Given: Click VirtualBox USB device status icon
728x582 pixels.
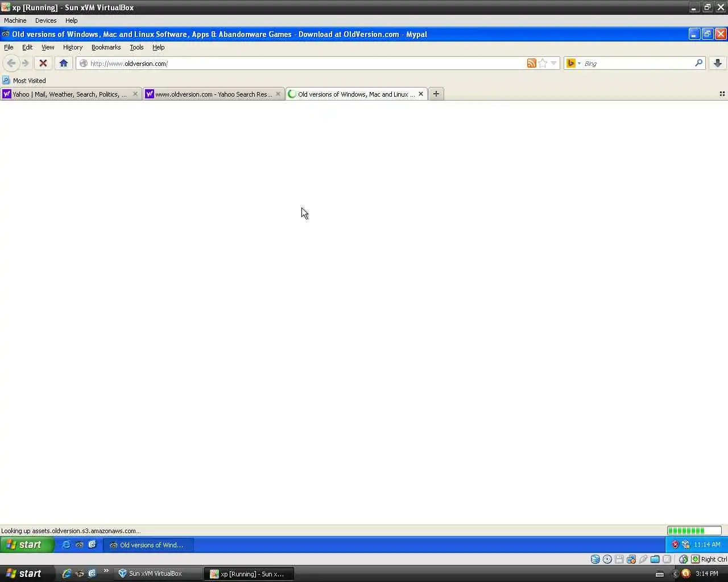Looking at the screenshot, I should (643, 559).
